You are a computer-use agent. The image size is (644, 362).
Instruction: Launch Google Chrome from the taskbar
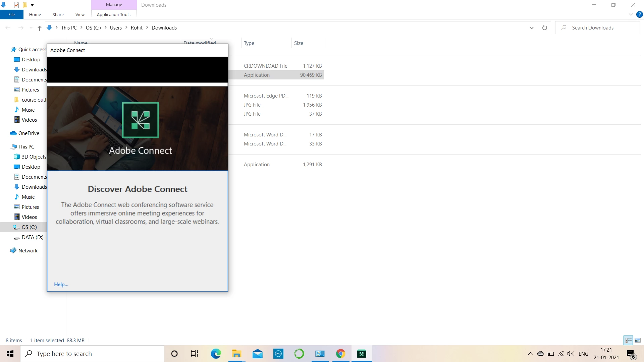click(x=340, y=354)
